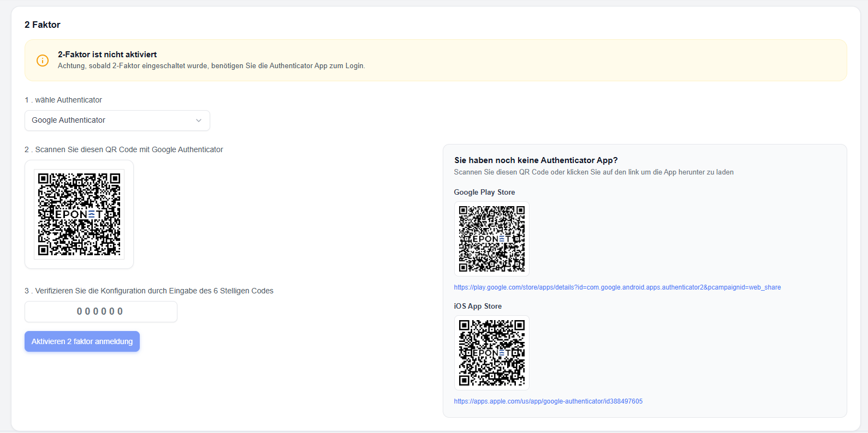
Task: Click "Sie haben noch keine Authenticator App?" heading
Action: click(x=536, y=160)
